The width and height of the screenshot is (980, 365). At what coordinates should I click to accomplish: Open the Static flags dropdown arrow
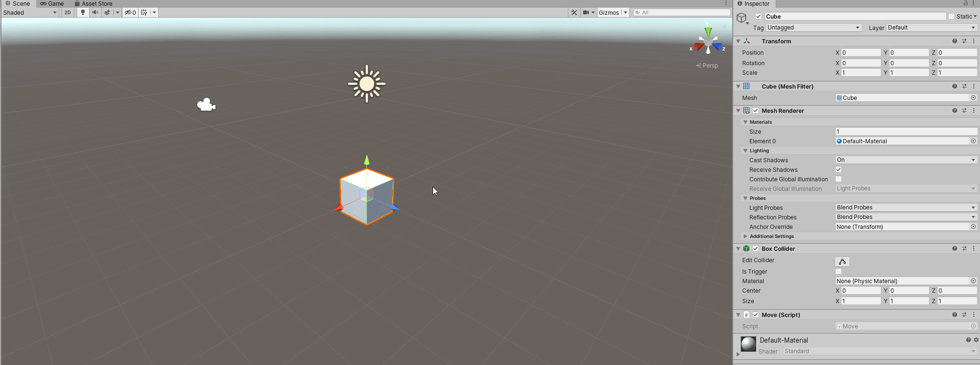pyautogui.click(x=975, y=16)
